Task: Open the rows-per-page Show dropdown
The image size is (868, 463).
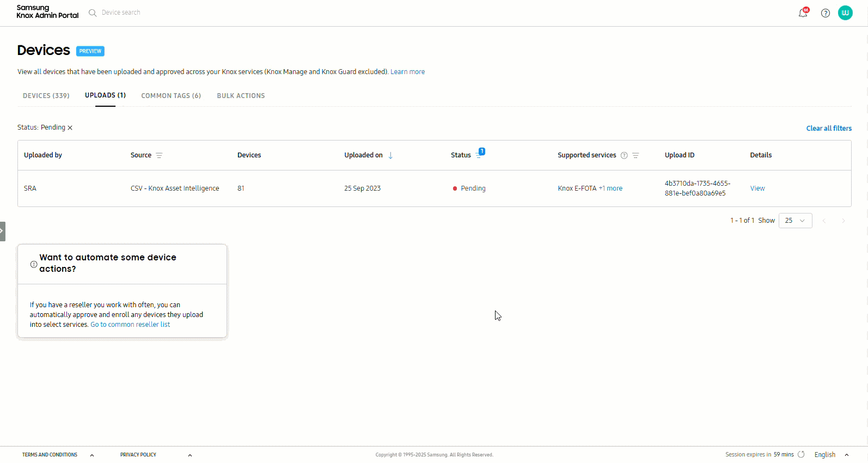Action: click(795, 221)
